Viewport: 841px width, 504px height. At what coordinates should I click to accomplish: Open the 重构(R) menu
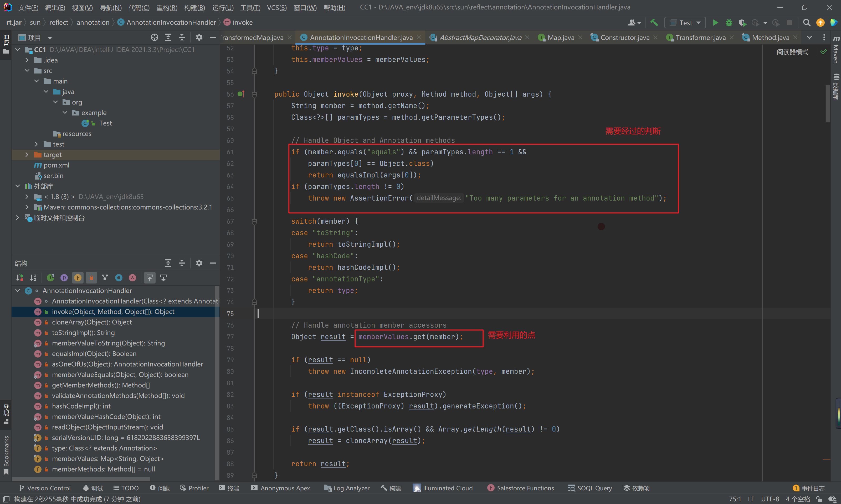click(x=167, y=7)
